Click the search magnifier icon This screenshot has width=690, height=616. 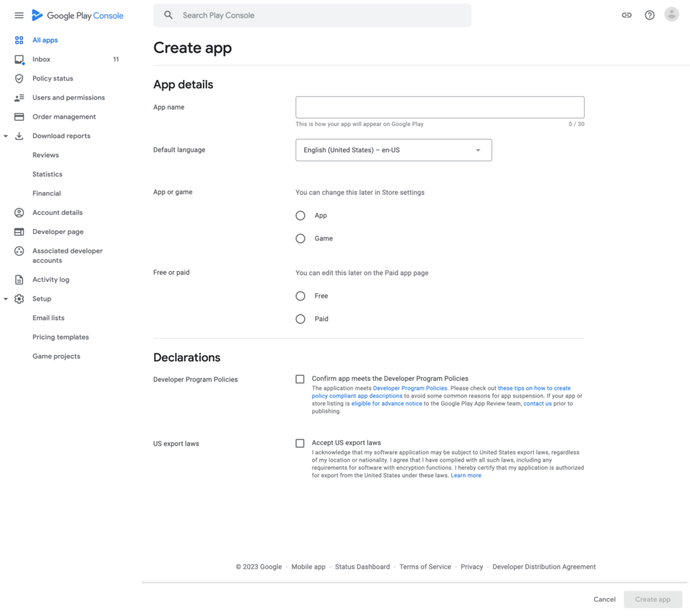(x=168, y=16)
